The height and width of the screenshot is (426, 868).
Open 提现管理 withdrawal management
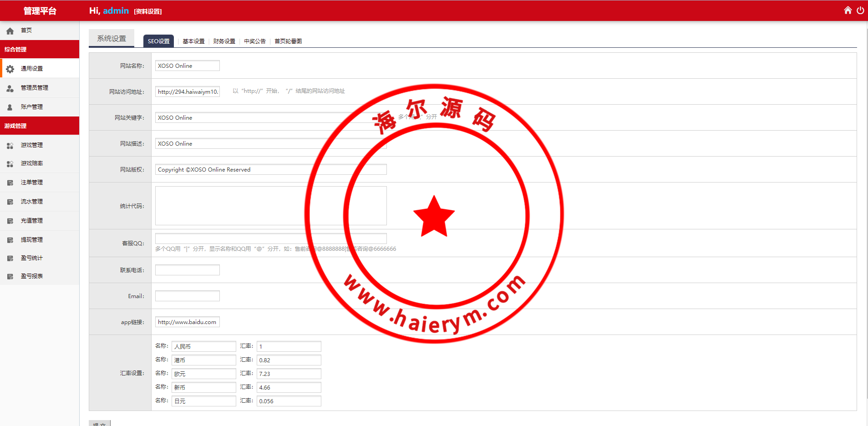tap(31, 239)
